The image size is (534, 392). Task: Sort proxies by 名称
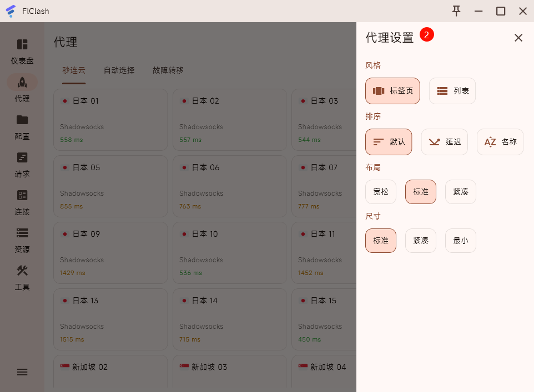click(x=500, y=142)
